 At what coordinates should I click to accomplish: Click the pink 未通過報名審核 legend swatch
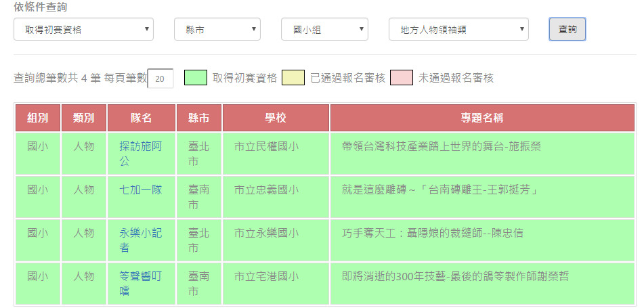[x=402, y=78]
